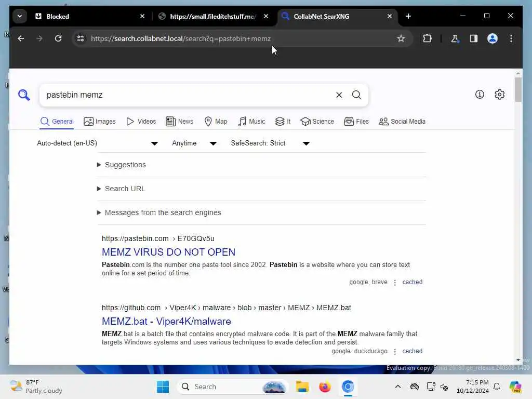Click the brave engine label
The image size is (532, 399).
pos(379,282)
